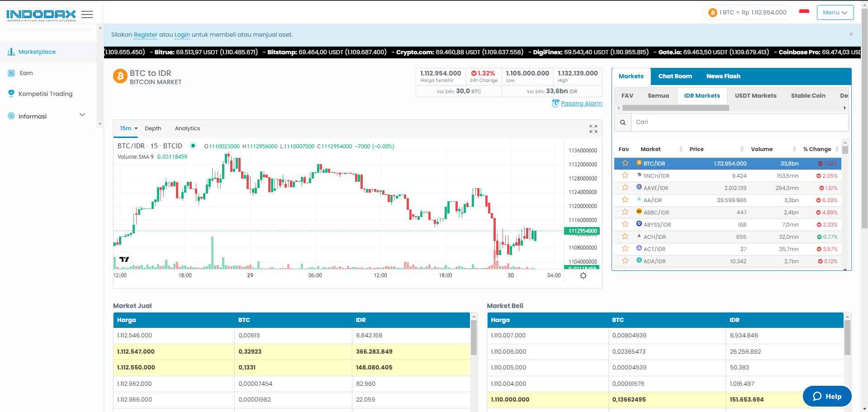Expand the Informasi sidebar section
Screen dimensions: 868x412
click(x=82, y=115)
